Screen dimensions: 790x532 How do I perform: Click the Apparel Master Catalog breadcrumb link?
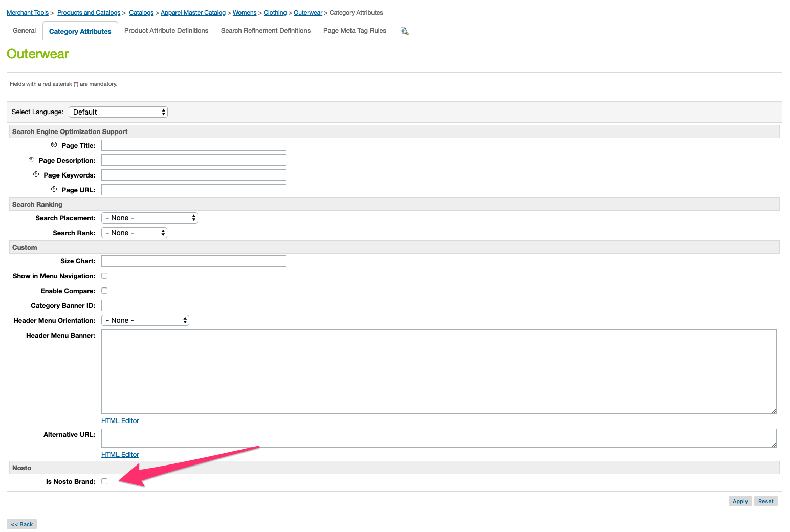(x=193, y=13)
